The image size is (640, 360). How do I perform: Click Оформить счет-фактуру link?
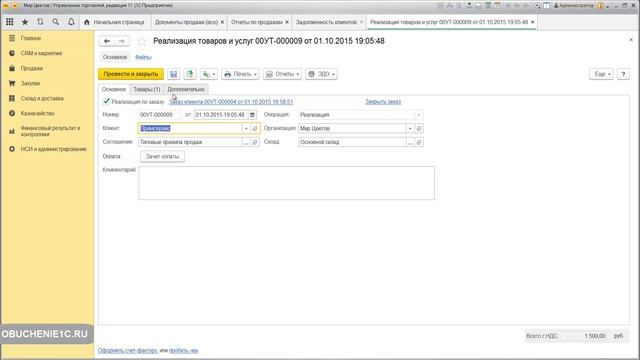click(127, 351)
